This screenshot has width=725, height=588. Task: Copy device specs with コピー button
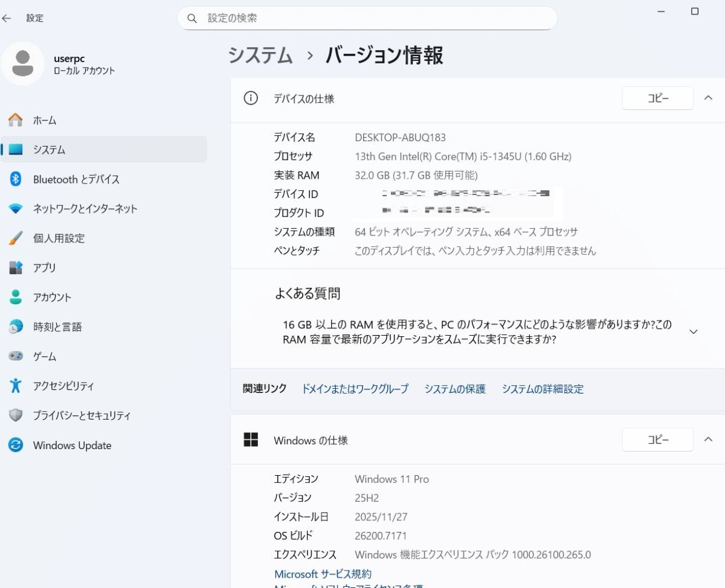tap(657, 98)
